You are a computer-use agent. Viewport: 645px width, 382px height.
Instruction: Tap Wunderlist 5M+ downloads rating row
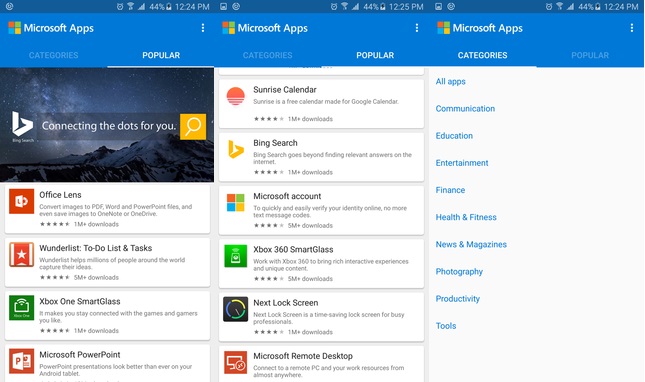tap(79, 278)
